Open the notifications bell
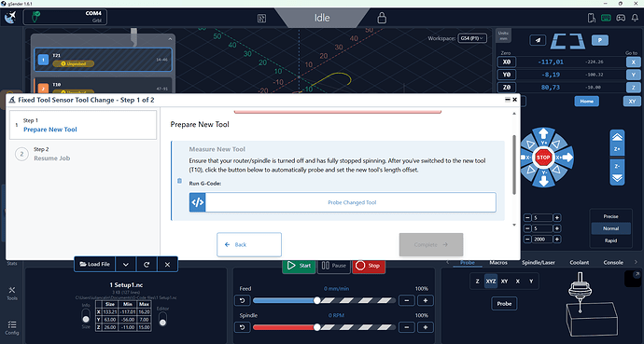The image size is (644, 344). pyautogui.click(x=635, y=18)
